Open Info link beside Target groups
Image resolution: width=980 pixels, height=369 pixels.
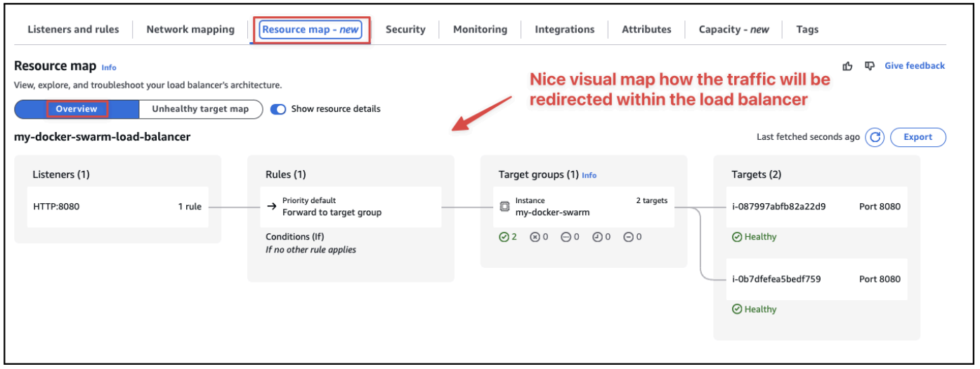[x=589, y=175]
